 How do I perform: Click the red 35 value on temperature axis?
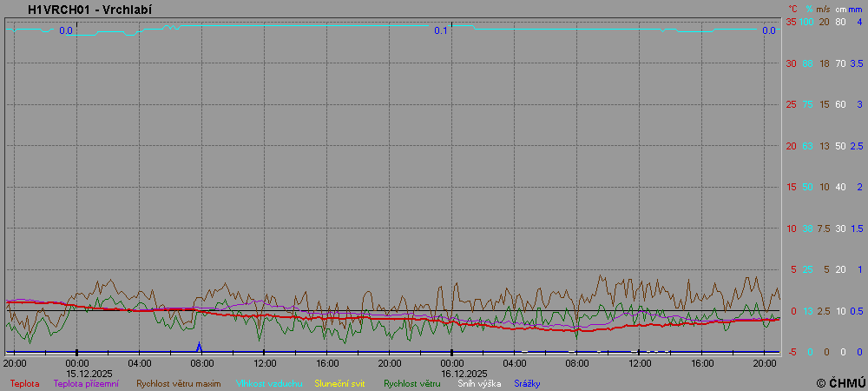(x=791, y=22)
